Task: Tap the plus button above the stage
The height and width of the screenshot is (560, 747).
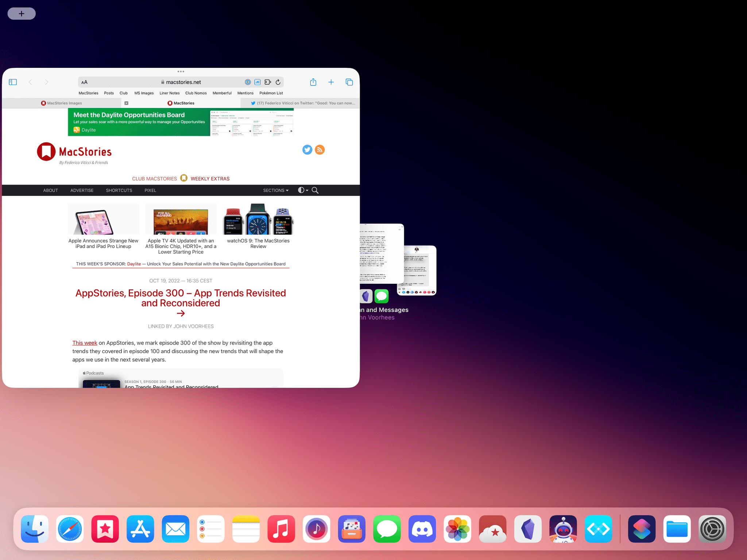Action: tap(22, 13)
